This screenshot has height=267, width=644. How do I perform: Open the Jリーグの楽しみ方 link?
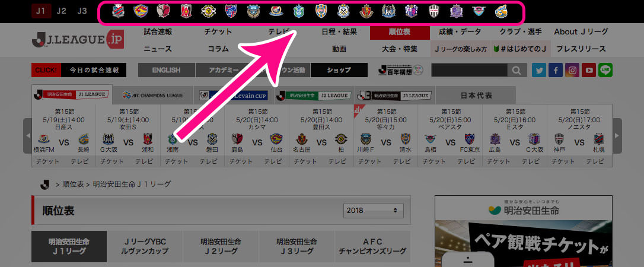tap(460, 49)
